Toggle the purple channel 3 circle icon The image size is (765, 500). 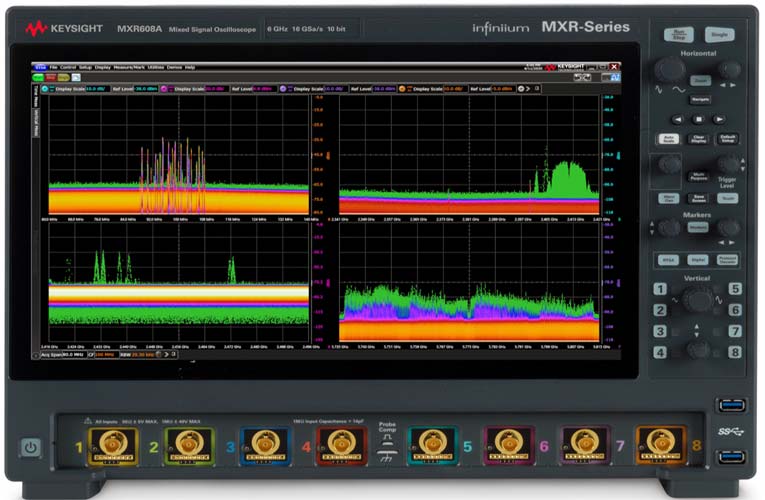(283, 89)
